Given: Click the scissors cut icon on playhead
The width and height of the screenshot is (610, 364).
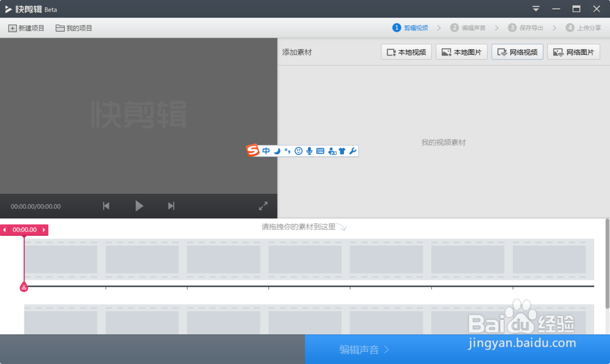Looking at the screenshot, I should click(x=24, y=287).
